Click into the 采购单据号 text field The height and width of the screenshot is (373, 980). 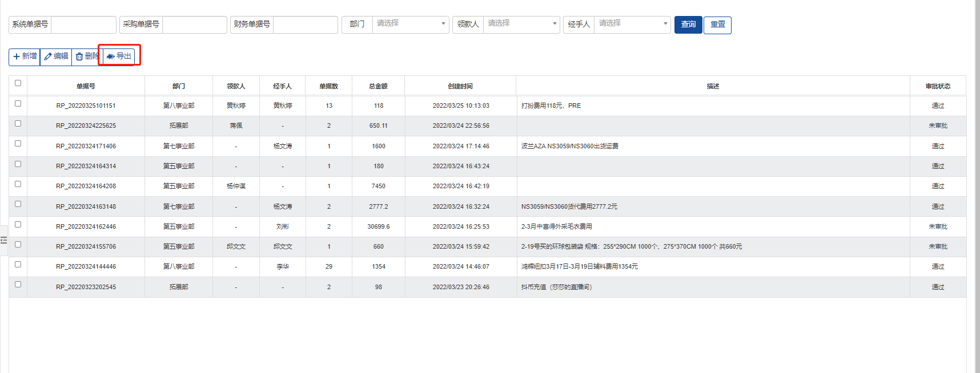(194, 25)
